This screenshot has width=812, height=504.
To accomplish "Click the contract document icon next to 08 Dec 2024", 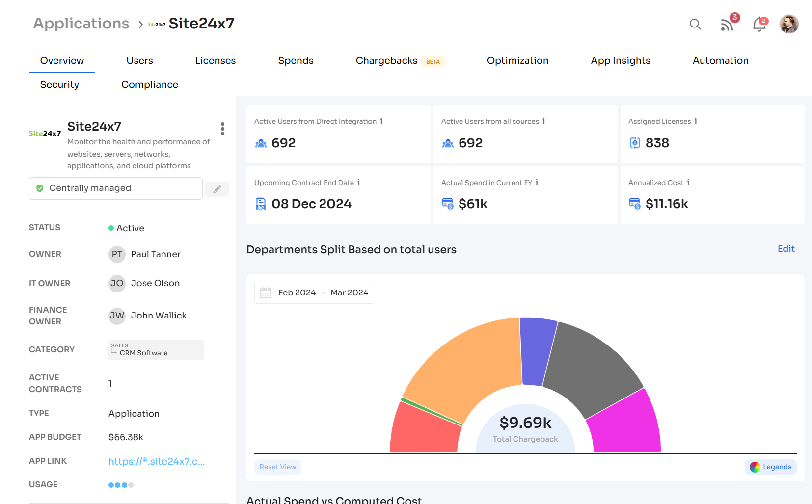I will click(x=261, y=204).
